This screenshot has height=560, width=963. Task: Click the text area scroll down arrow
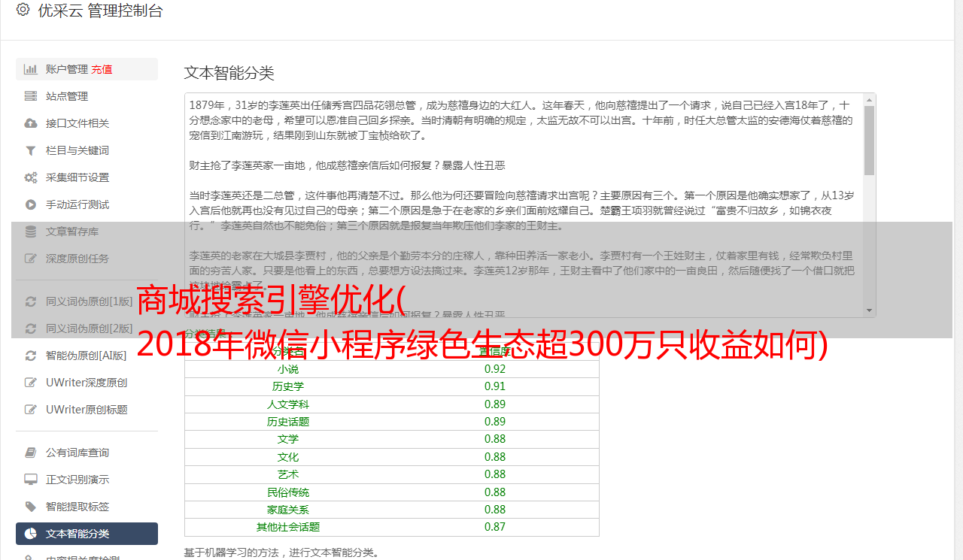(x=870, y=310)
